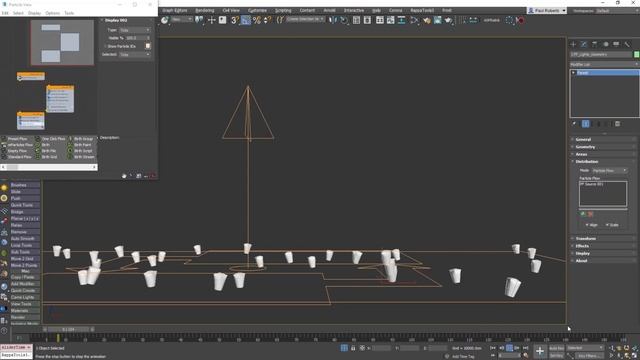The height and width of the screenshot is (360, 640).
Task: Open the Type dropdown in Display 002
Action: pyautogui.click(x=135, y=30)
